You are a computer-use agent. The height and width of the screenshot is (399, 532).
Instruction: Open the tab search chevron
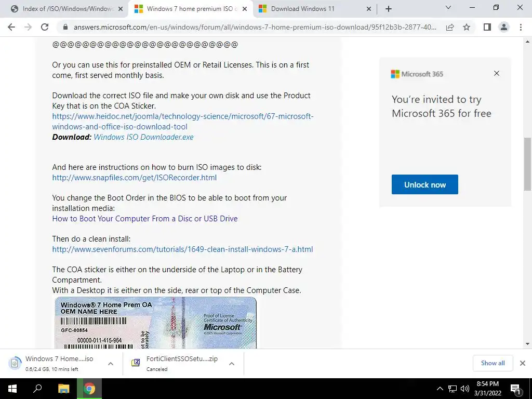pos(448,7)
